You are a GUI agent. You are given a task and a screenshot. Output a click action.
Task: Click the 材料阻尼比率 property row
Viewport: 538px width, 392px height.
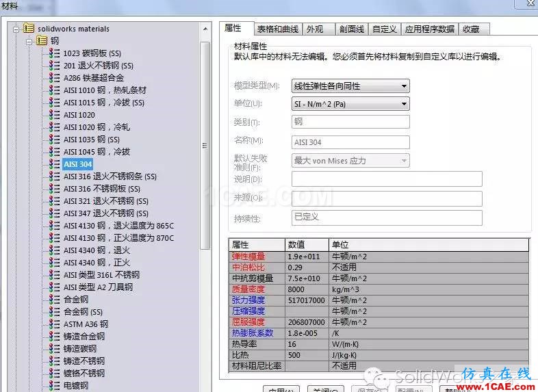tap(379, 366)
